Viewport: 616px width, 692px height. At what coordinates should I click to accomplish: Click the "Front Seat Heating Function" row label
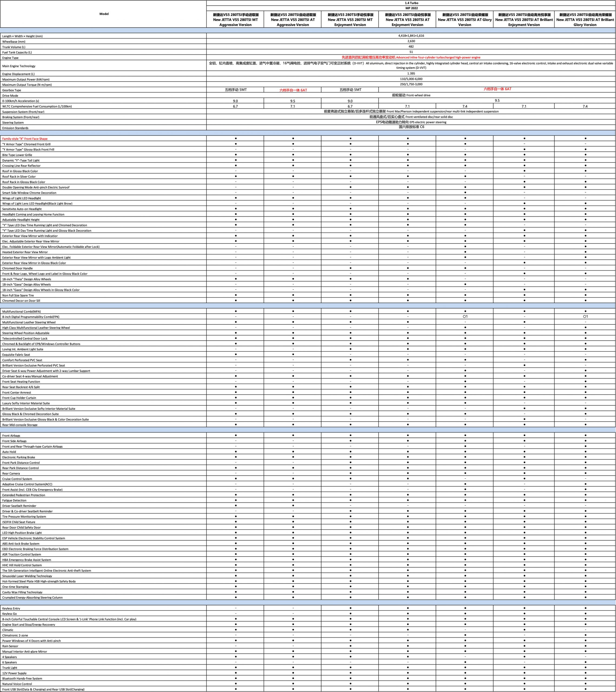point(21,382)
